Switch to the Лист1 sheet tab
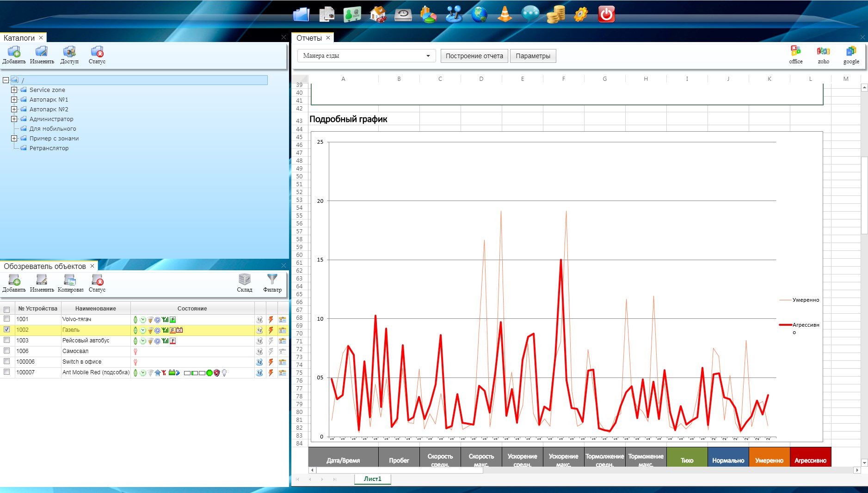Screen dimensions: 868x493 (x=372, y=479)
